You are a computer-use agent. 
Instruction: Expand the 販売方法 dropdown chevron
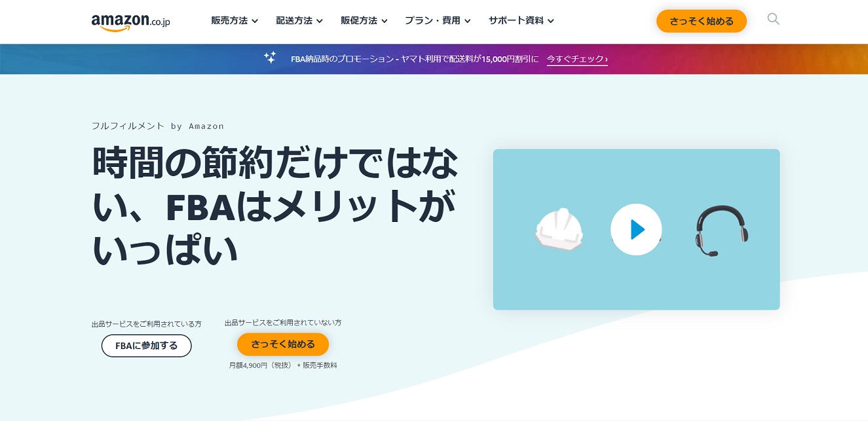coord(255,21)
